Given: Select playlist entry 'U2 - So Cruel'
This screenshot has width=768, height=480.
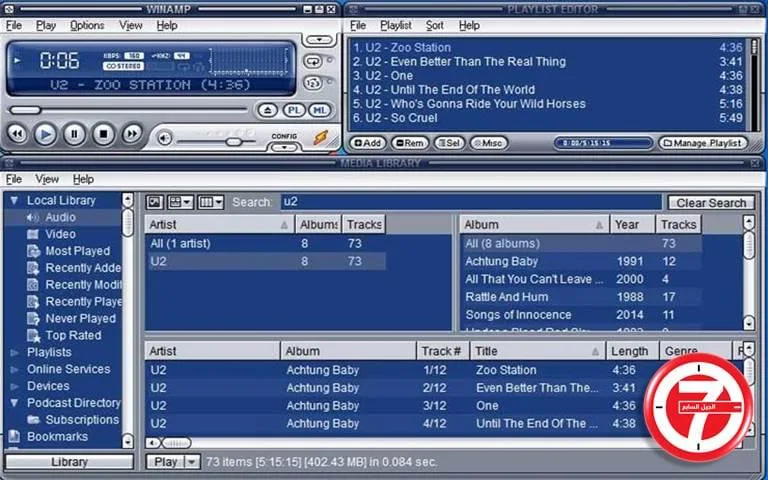Looking at the screenshot, I should pyautogui.click(x=548, y=118).
